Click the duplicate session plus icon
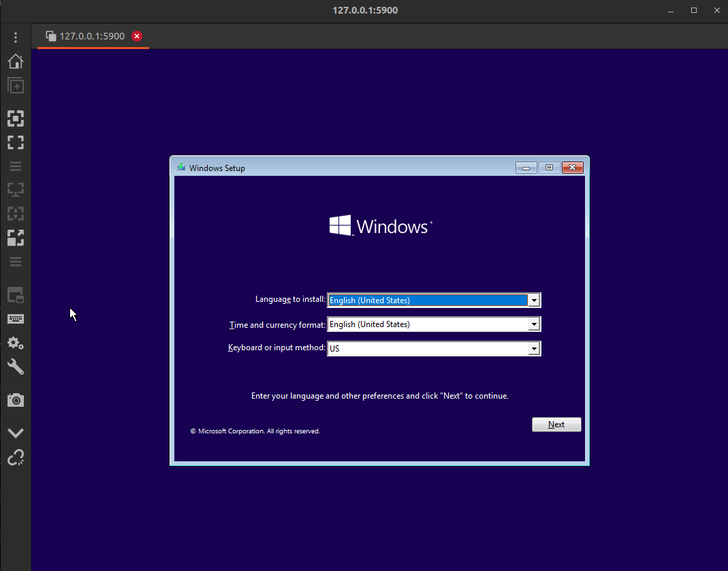This screenshot has width=728, height=571. point(15,86)
